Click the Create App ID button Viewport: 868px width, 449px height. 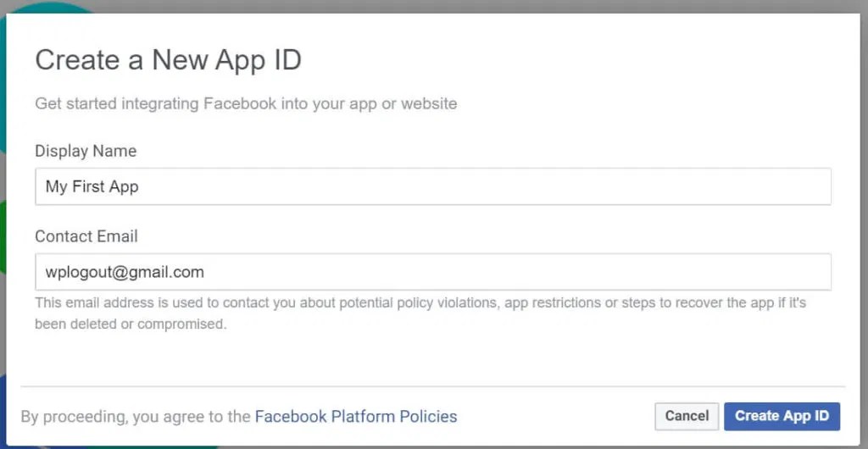(x=782, y=416)
